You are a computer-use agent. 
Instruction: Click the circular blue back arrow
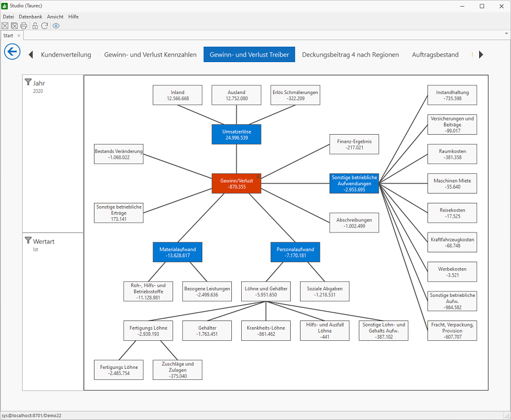coord(13,52)
